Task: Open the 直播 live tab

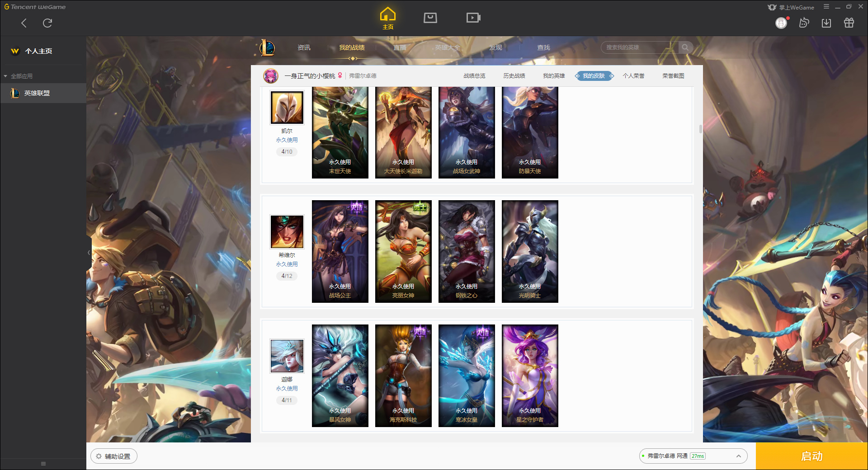Action: (400, 47)
